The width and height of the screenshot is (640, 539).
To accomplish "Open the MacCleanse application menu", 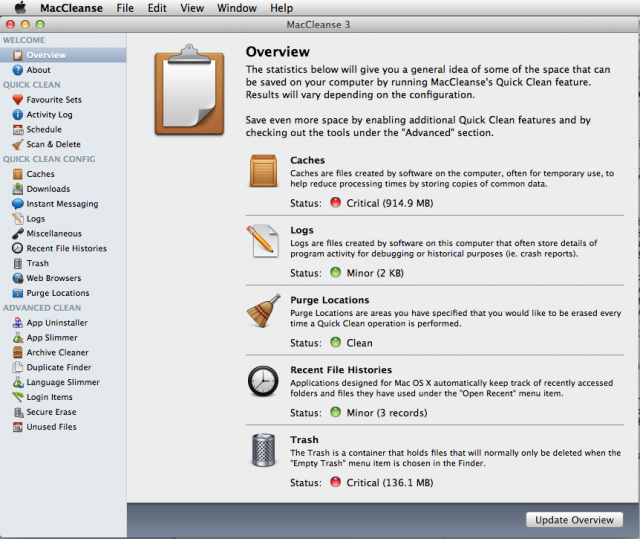I will tap(71, 8).
